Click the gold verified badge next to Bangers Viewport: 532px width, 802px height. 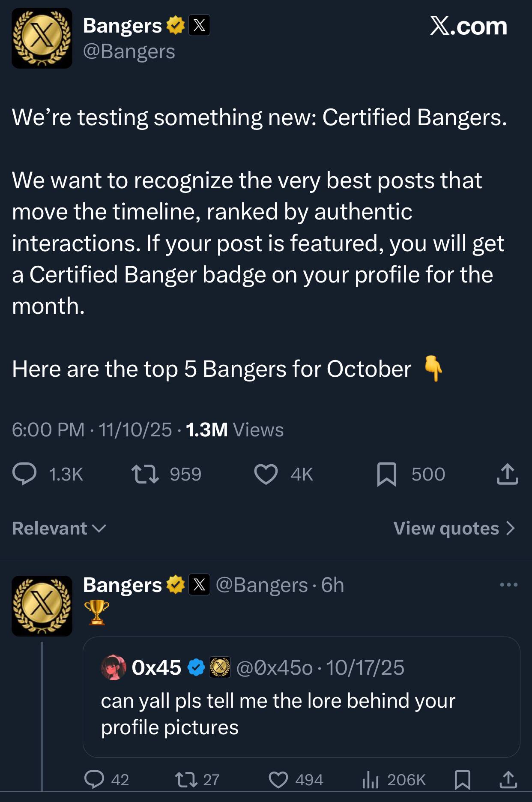click(176, 26)
